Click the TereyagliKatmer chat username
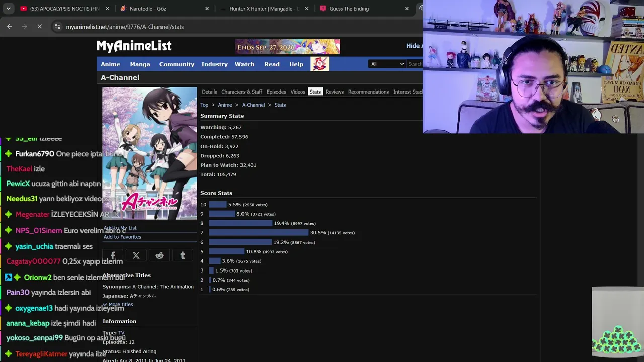This screenshot has width=644, height=362. (x=41, y=354)
